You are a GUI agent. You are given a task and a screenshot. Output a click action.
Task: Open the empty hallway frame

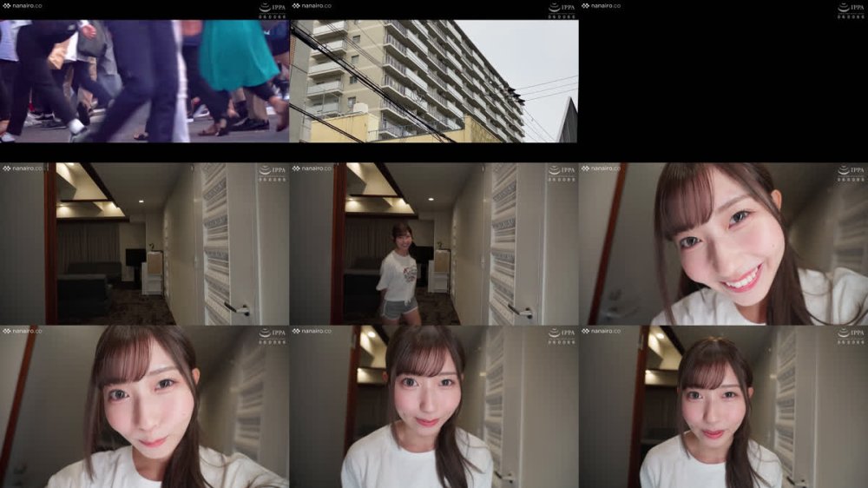pyautogui.click(x=144, y=244)
